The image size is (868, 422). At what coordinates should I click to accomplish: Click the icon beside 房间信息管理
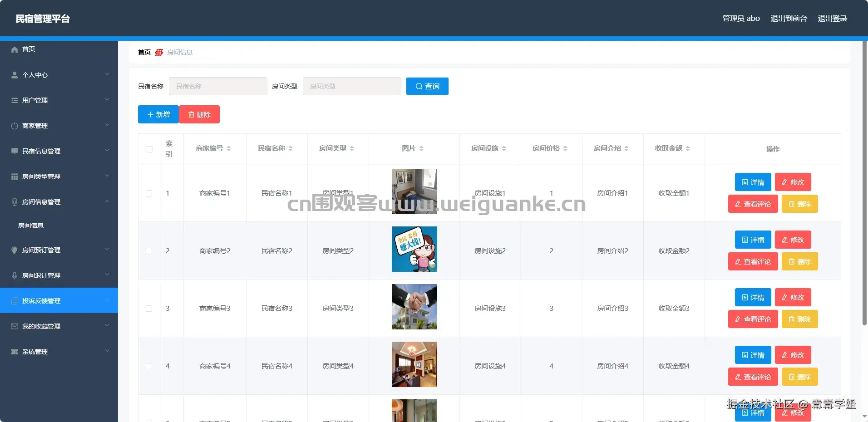click(x=15, y=202)
